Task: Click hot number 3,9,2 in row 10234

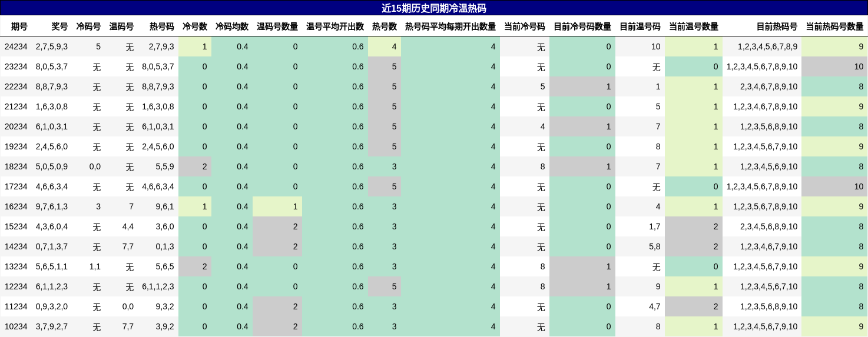Action: pyautogui.click(x=165, y=326)
